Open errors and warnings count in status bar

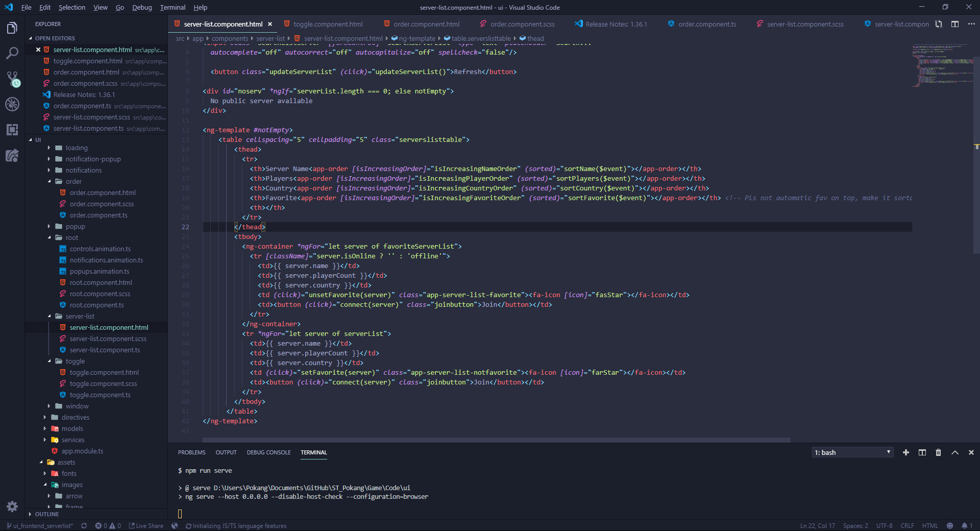click(x=108, y=526)
